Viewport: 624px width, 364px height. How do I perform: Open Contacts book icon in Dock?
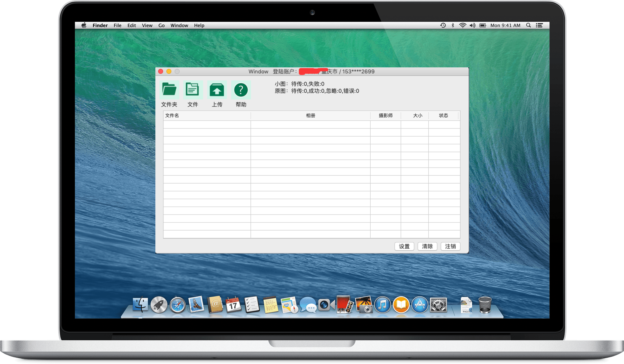pyautogui.click(x=215, y=304)
